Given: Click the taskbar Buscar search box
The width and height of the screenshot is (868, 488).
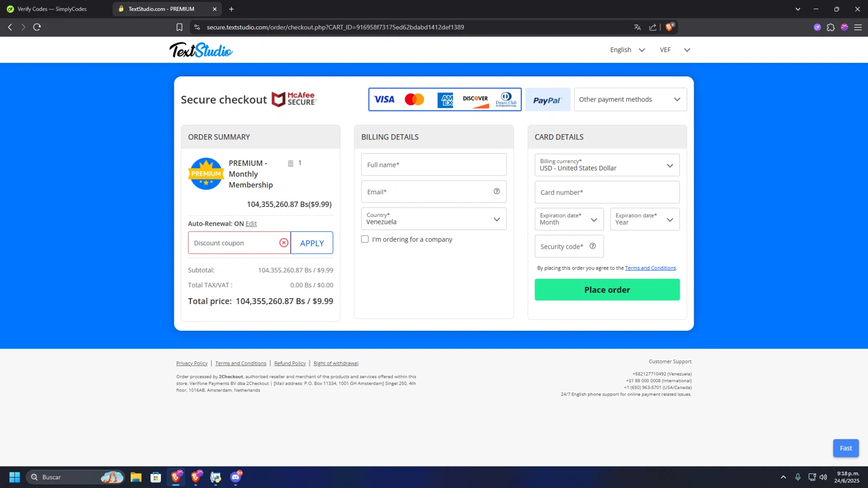Looking at the screenshot, I should [x=75, y=477].
